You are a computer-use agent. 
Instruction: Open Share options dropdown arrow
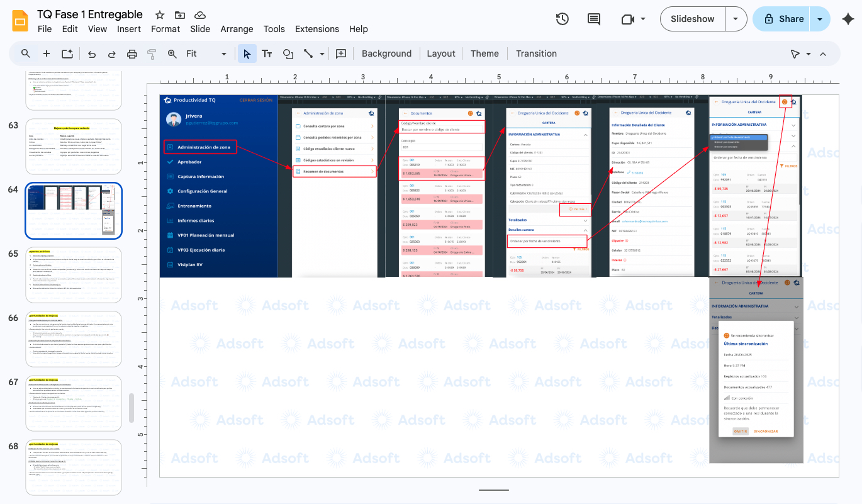pos(820,19)
